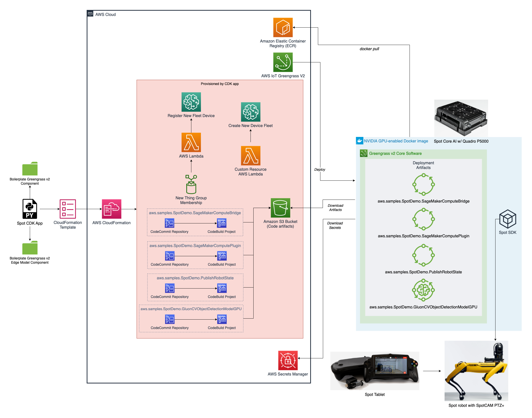Select the Spot SDK cube icon
Screen dimensions: 532x418
click(x=507, y=219)
